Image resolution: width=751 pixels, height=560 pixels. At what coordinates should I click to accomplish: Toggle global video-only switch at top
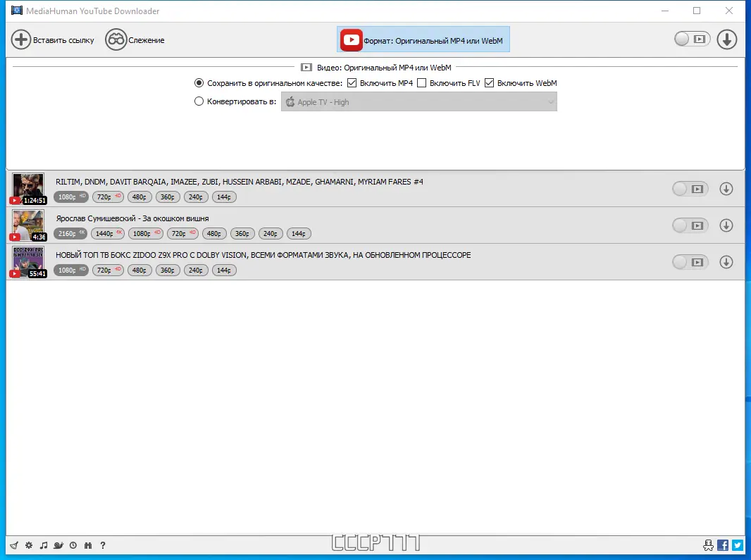(x=692, y=39)
